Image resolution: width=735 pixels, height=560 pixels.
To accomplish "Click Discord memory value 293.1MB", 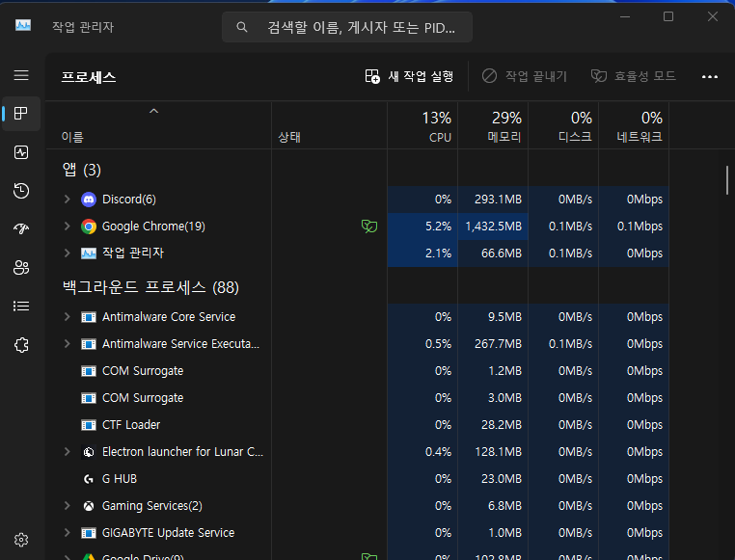I will tap(498, 200).
